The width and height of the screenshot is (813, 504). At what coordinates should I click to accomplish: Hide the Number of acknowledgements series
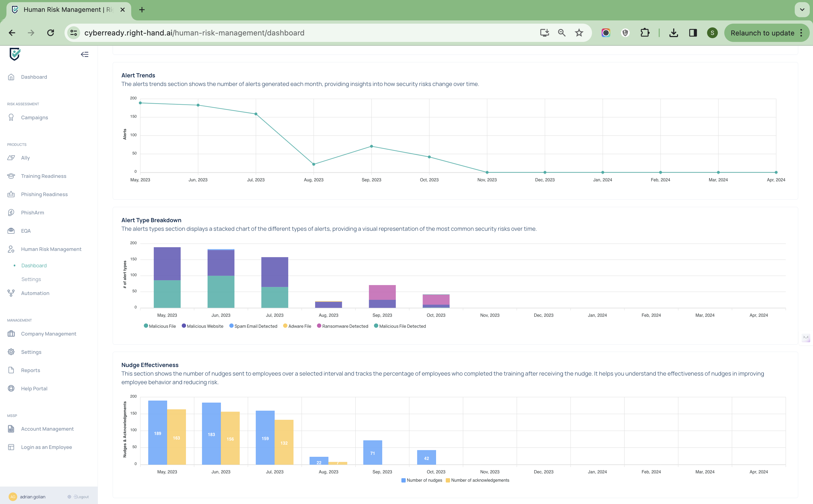coord(480,480)
